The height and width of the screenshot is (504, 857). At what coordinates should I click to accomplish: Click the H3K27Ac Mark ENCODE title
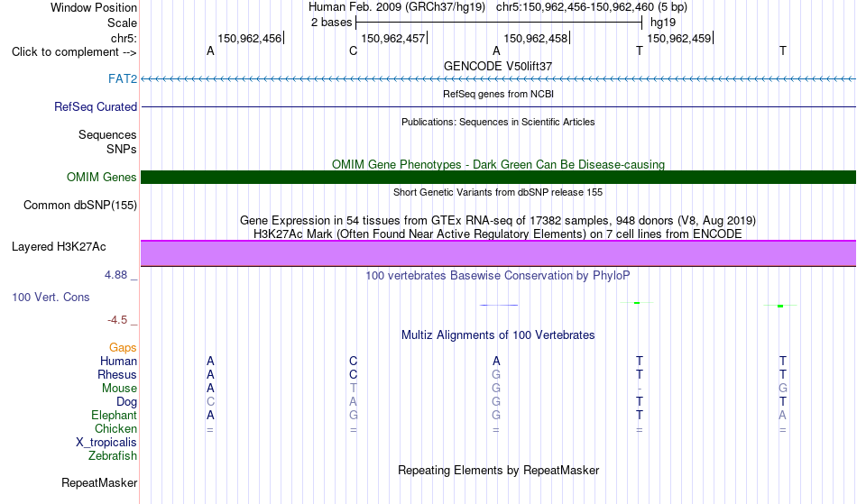click(498, 234)
